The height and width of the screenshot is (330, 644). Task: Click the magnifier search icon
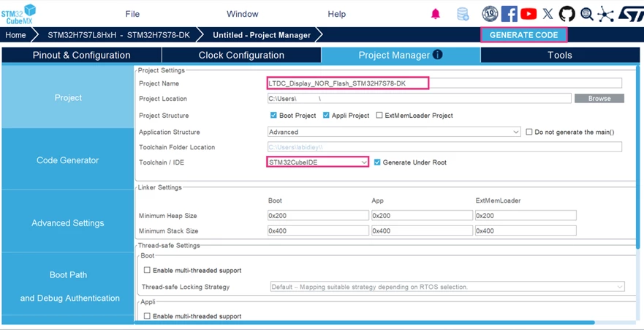pyautogui.click(x=586, y=14)
